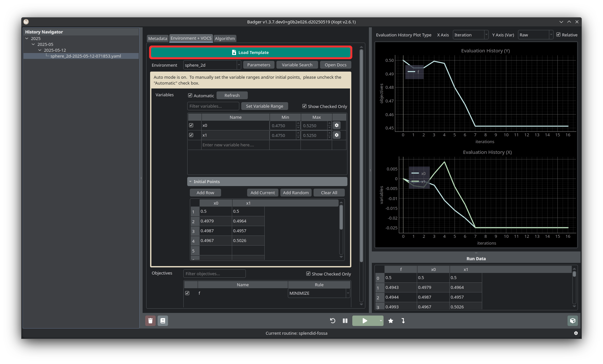Switch to Metadata tab
Screen dimensions: 603x364
click(x=158, y=38)
